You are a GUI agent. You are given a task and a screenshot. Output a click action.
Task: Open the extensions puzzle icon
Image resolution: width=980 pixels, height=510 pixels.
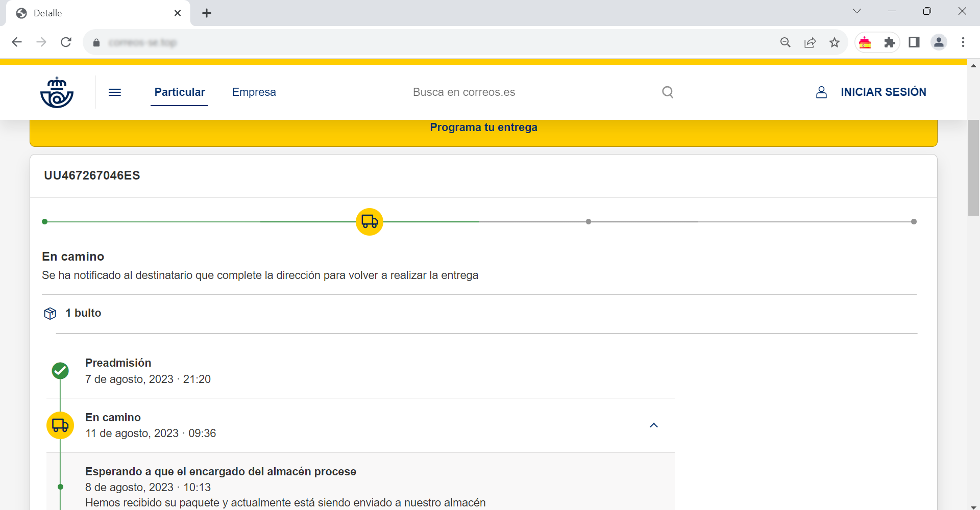890,42
